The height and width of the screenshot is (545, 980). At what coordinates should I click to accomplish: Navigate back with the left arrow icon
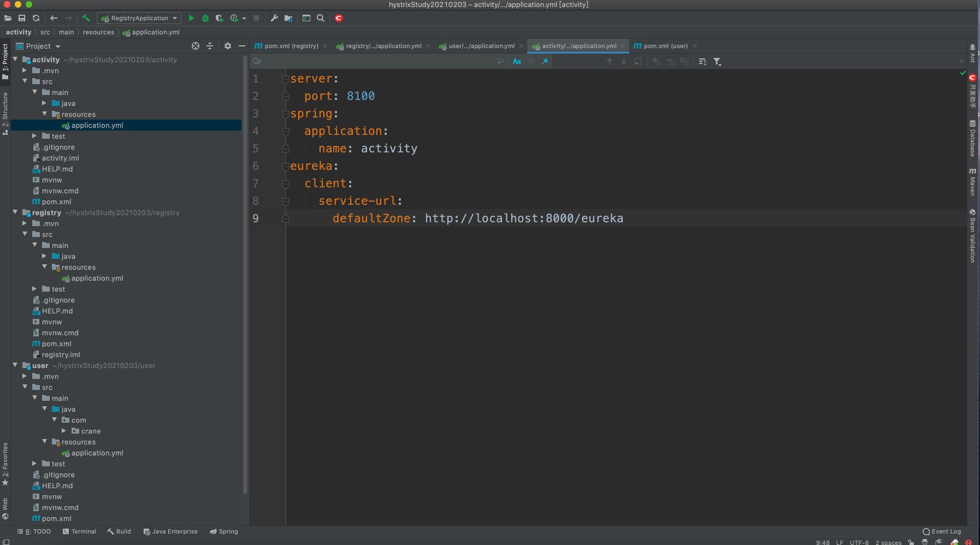point(54,18)
